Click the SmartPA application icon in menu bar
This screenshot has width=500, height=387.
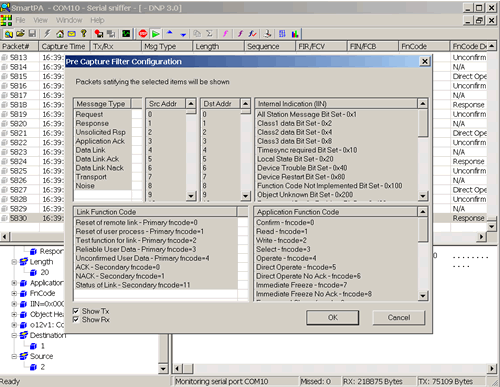pyautogui.click(x=6, y=20)
